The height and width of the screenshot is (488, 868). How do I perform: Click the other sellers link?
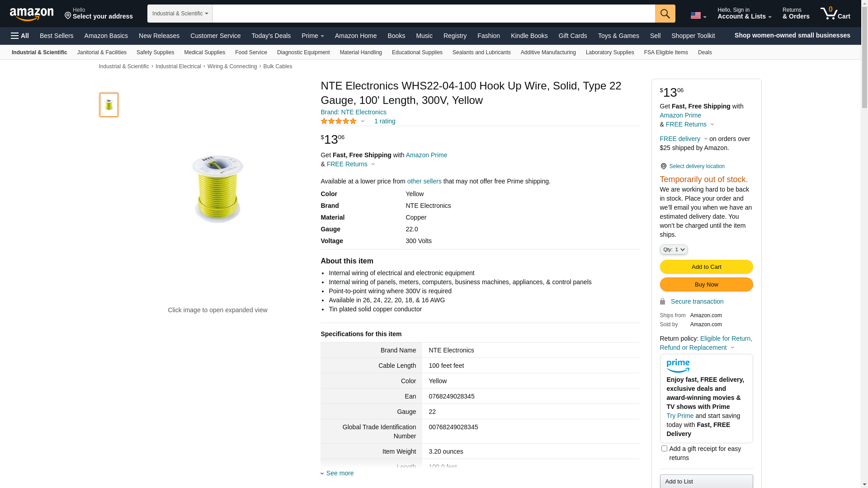point(424,181)
